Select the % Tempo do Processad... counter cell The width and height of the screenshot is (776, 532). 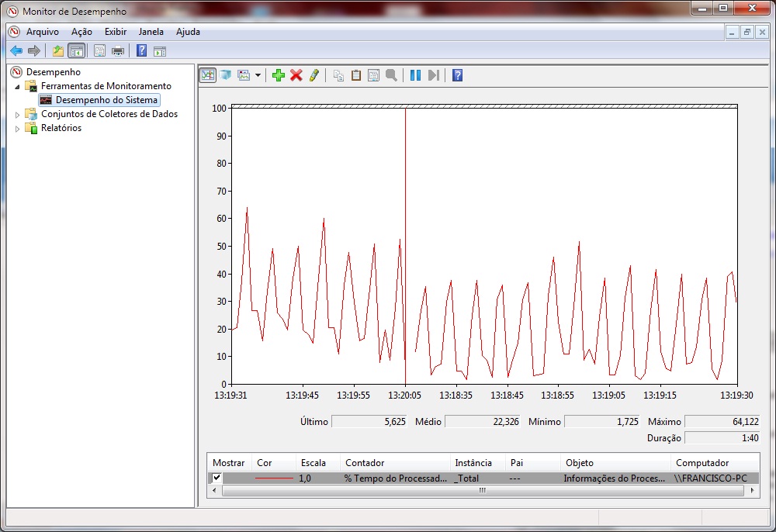pos(396,478)
